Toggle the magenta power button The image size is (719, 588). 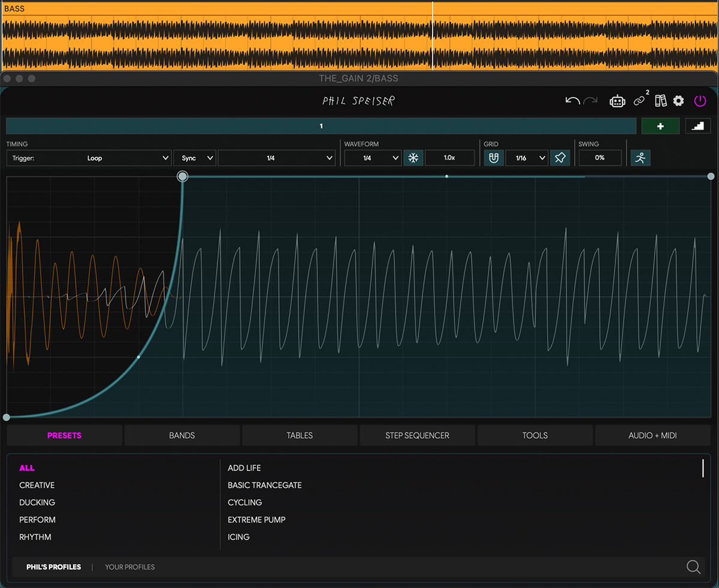click(700, 101)
